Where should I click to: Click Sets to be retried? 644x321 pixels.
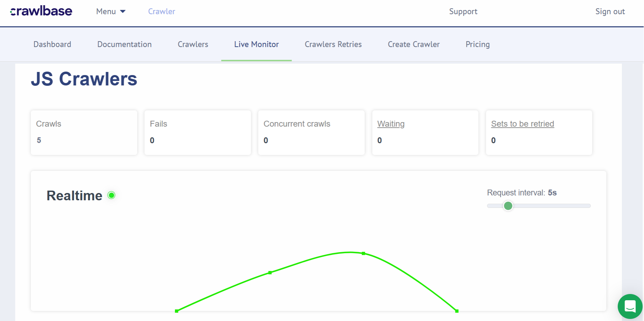coord(522,123)
